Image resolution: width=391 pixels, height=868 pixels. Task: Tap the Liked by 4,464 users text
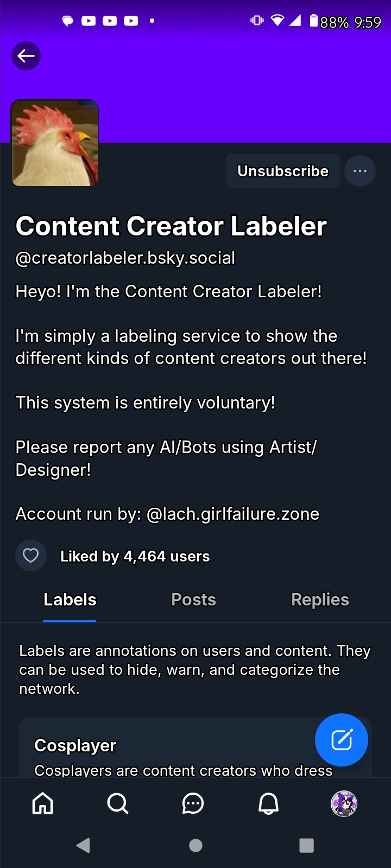135,556
